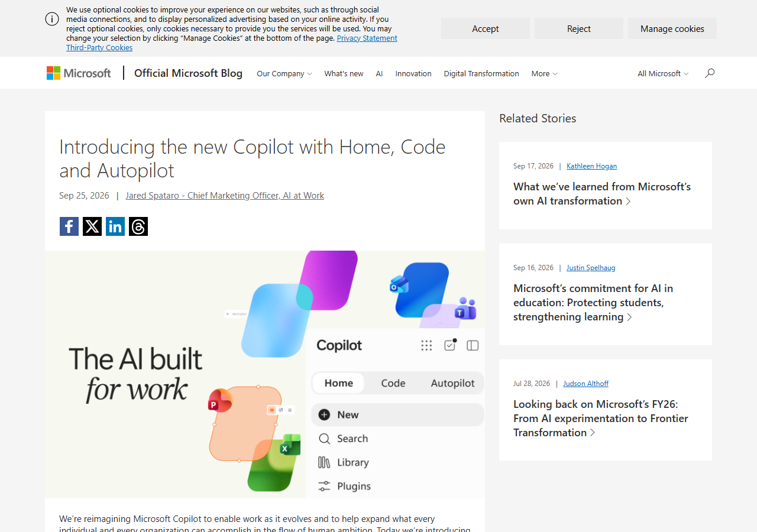The height and width of the screenshot is (532, 757).
Task: Share the article on Facebook
Action: [69, 226]
